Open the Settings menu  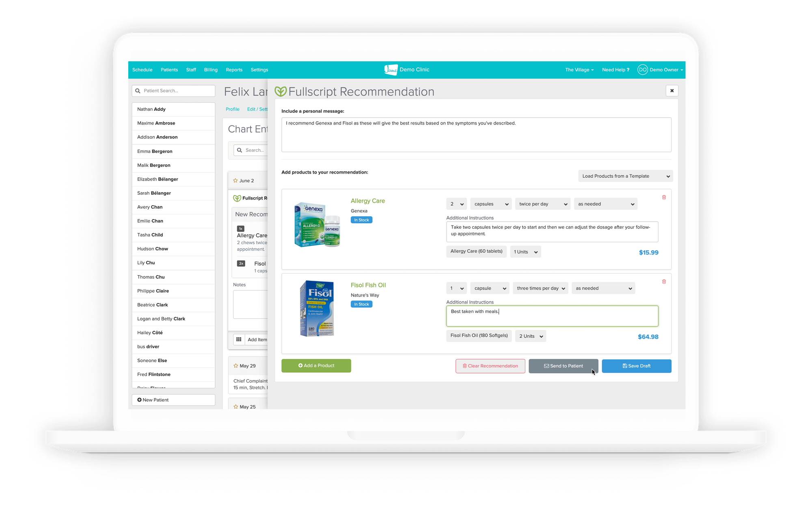click(x=259, y=70)
